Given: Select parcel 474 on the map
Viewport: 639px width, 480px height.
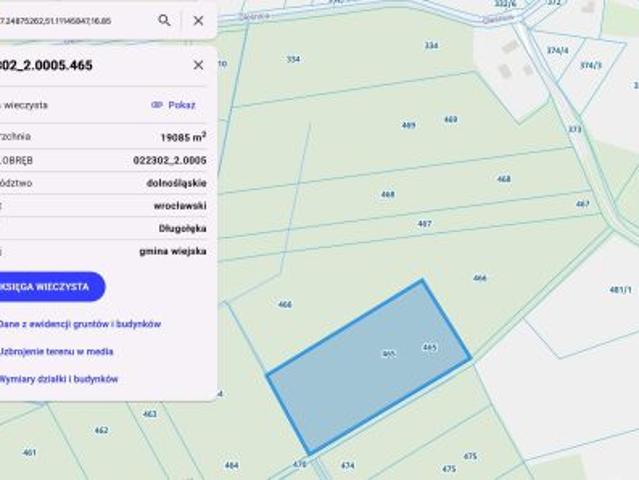Looking at the screenshot, I should click(347, 465).
